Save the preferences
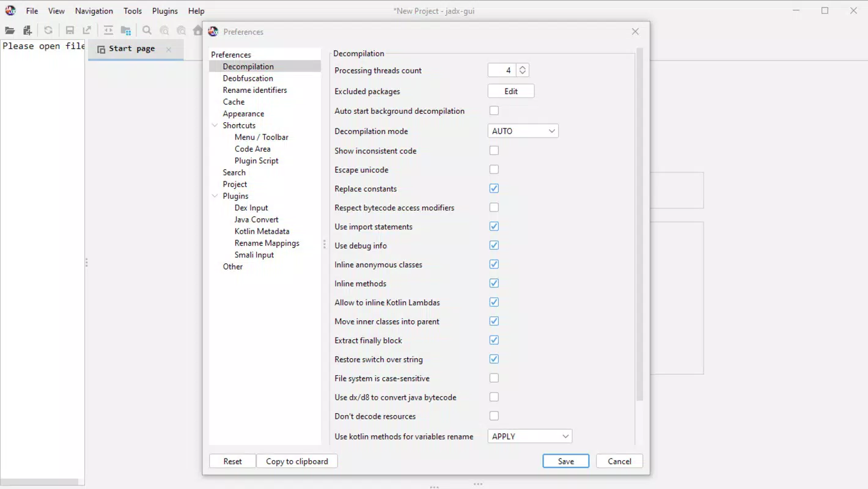868x489 pixels. [566, 461]
